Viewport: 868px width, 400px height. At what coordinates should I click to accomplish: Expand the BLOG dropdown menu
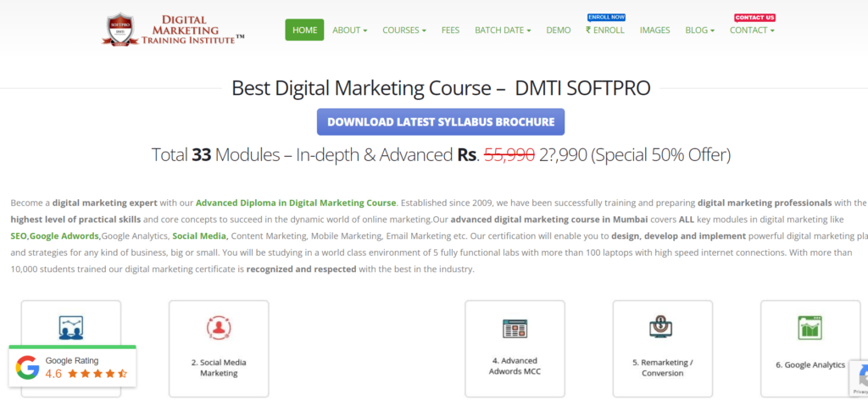[x=699, y=31]
